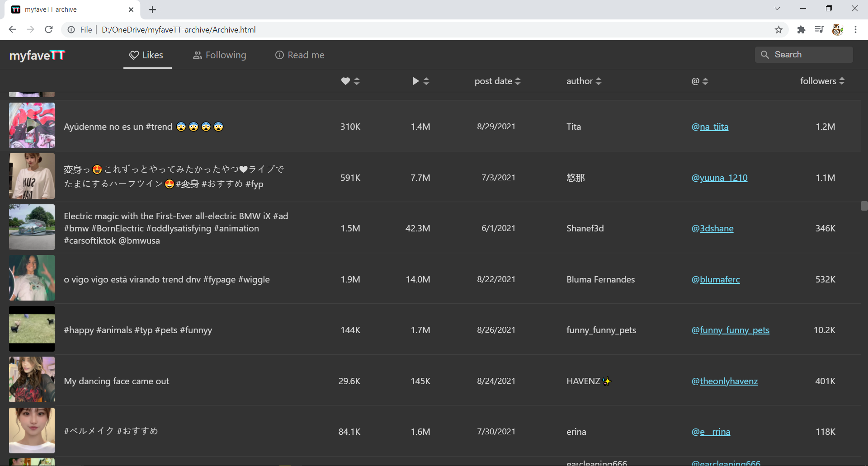
Task: Go forward in browser history
Action: coord(30,29)
